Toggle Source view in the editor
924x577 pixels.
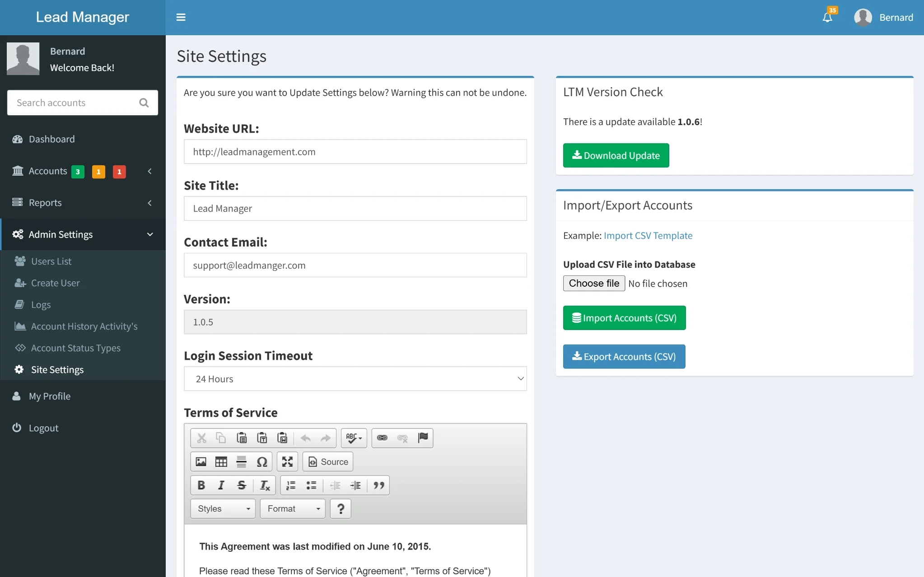coord(328,462)
